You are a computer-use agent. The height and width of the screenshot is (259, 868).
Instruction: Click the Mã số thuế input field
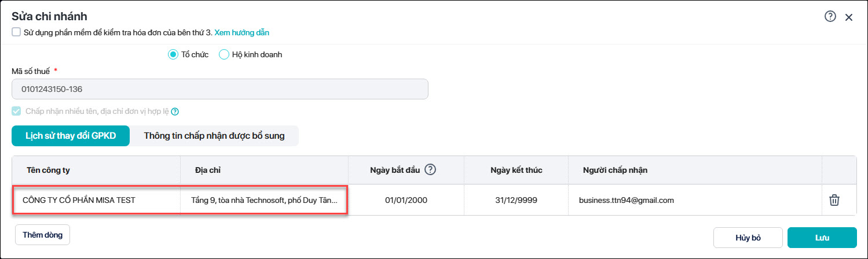220,89
